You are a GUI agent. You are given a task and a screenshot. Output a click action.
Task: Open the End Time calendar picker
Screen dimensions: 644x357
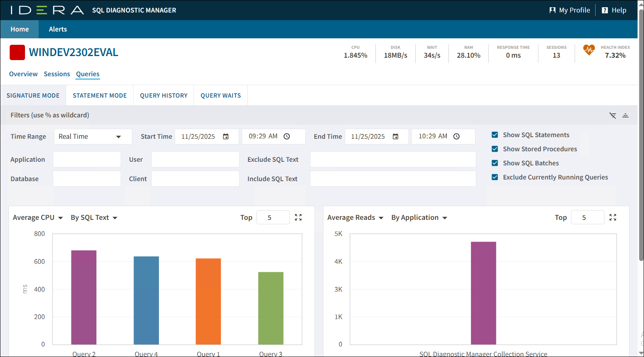[396, 137]
